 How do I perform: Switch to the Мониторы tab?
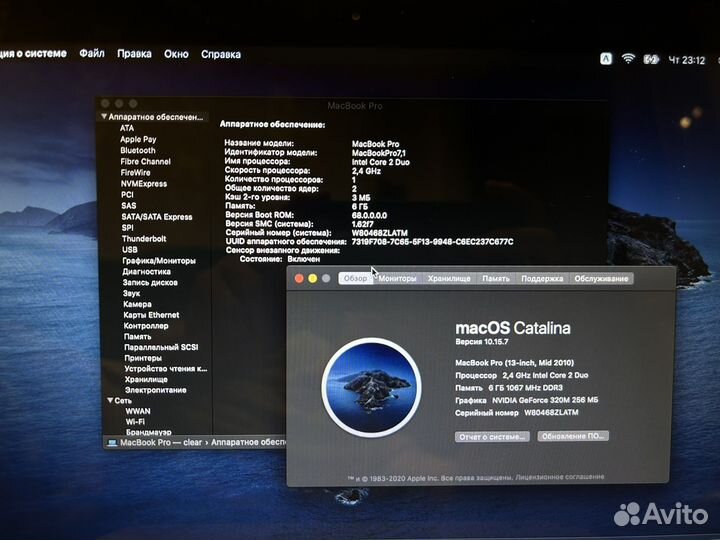coord(397,278)
